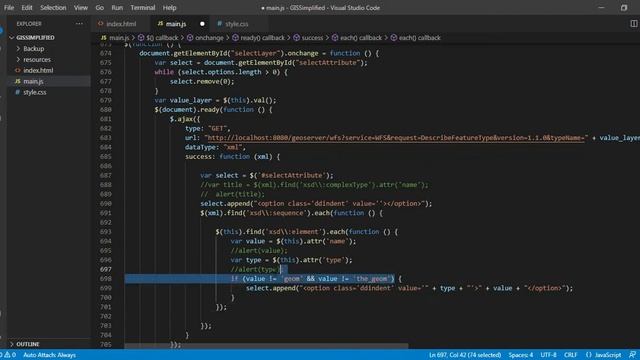Viewport: 640px width, 360px height.
Task: Expand the resources folder
Action: (x=37, y=60)
